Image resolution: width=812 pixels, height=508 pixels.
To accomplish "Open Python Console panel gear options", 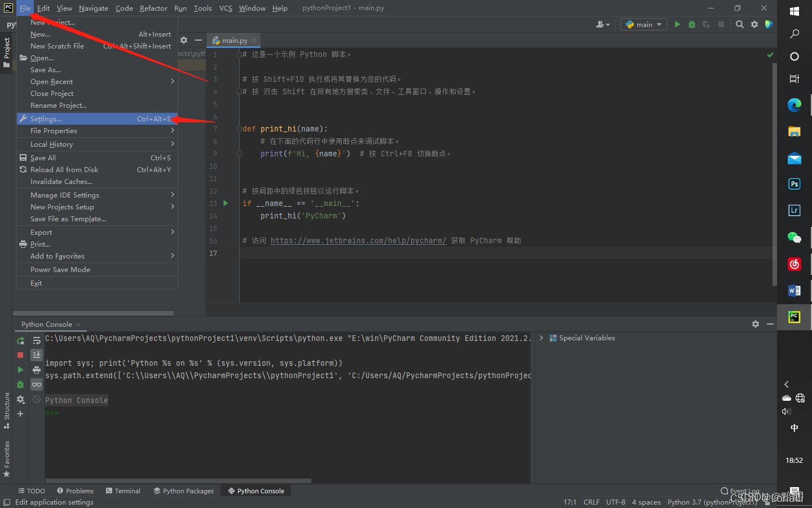I will [756, 324].
